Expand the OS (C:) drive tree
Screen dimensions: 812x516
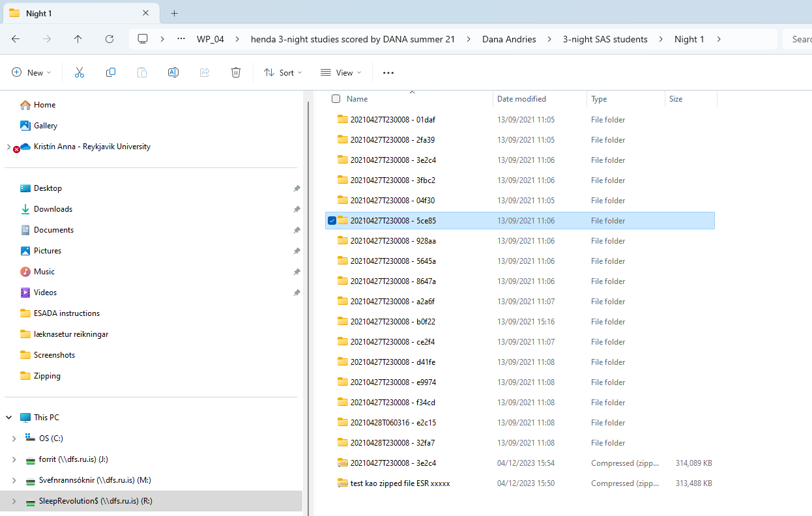pos(14,438)
